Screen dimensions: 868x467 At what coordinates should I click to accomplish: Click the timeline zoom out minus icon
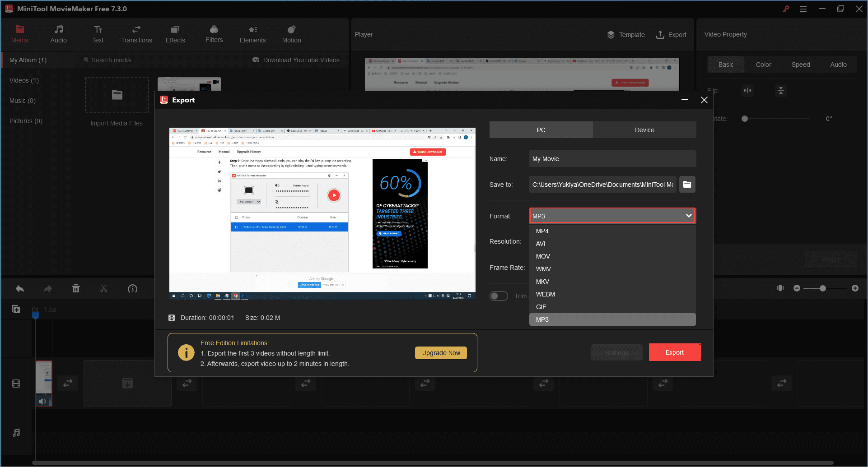pos(797,288)
